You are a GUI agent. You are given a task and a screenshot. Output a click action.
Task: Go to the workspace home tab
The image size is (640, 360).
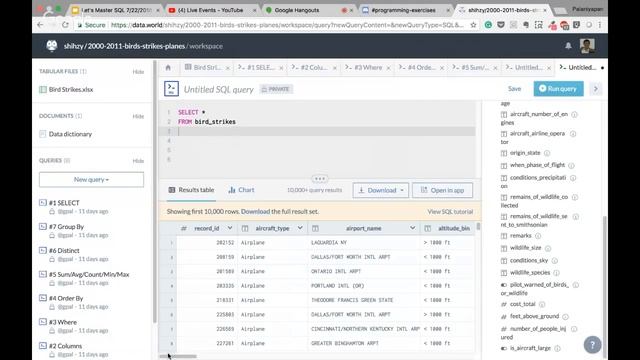click(168, 68)
